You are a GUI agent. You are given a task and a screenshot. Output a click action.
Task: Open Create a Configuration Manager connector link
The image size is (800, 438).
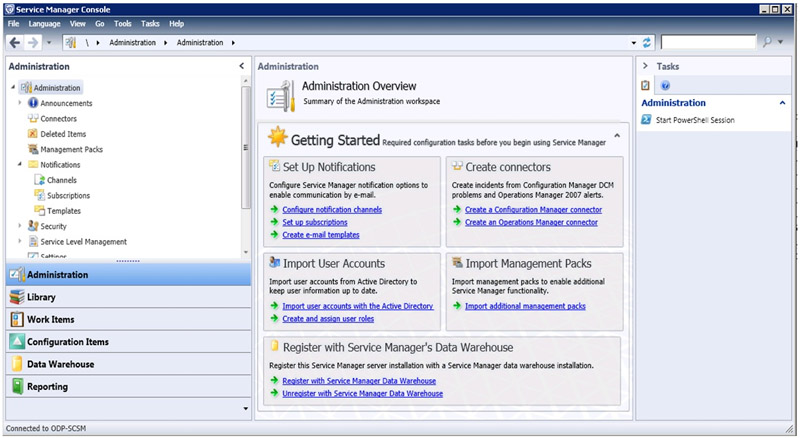click(x=533, y=209)
